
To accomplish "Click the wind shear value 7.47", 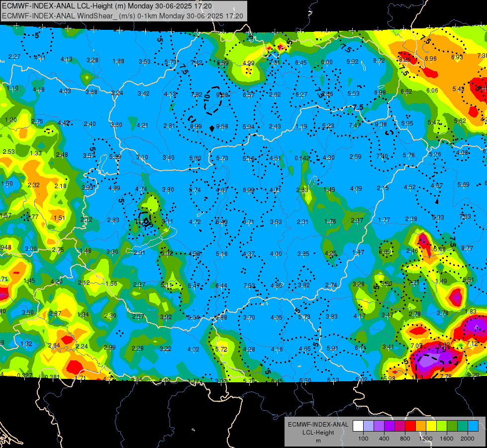I will pyautogui.click(x=355, y=125).
